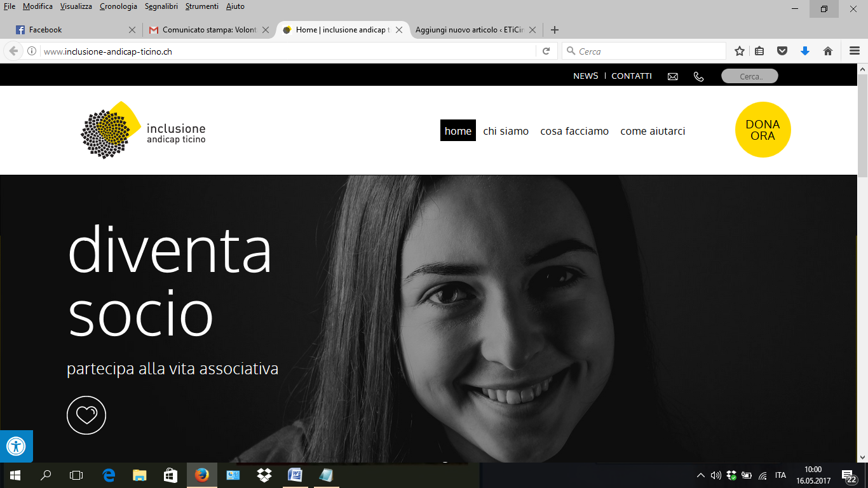Screen dimensions: 868x488
Task: Show bookmarks list icon
Action: pyautogui.click(x=759, y=51)
